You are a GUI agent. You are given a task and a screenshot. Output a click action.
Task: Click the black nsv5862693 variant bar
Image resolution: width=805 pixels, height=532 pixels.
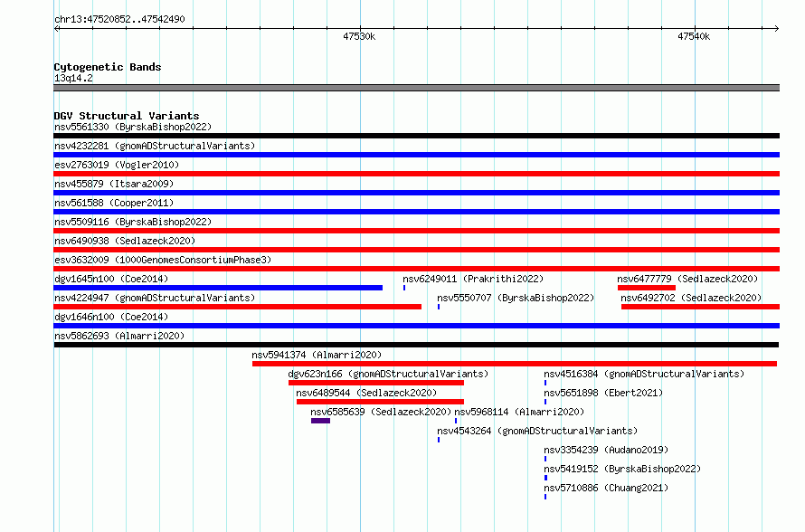(x=416, y=345)
